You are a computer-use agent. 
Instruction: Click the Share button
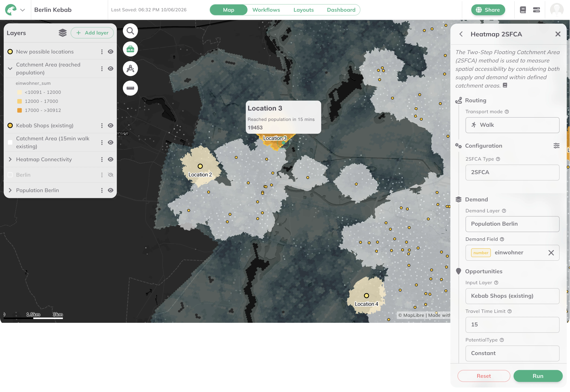[x=488, y=10]
